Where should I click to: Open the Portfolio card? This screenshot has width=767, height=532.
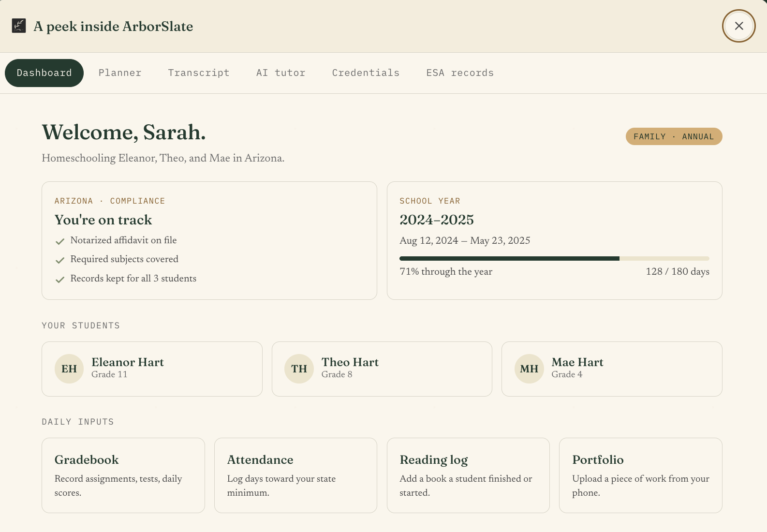coord(641,475)
